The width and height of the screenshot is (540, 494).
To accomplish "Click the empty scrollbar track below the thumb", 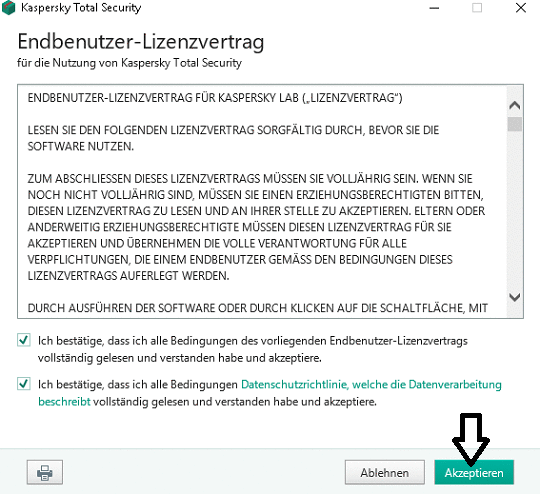I will [515, 210].
